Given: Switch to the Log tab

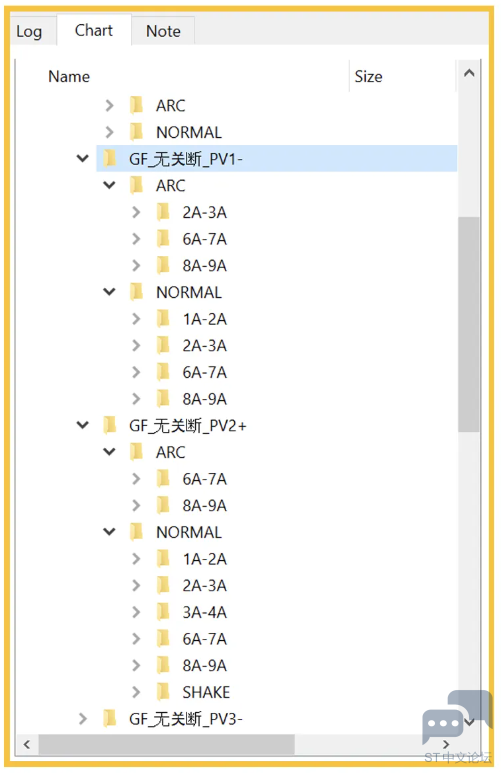Looking at the screenshot, I should pyautogui.click(x=29, y=32).
